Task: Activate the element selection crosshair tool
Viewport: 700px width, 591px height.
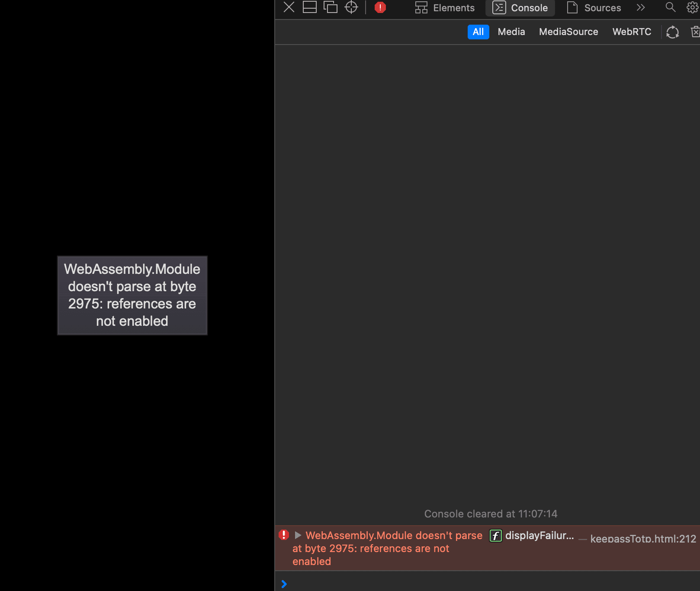Action: click(x=351, y=7)
